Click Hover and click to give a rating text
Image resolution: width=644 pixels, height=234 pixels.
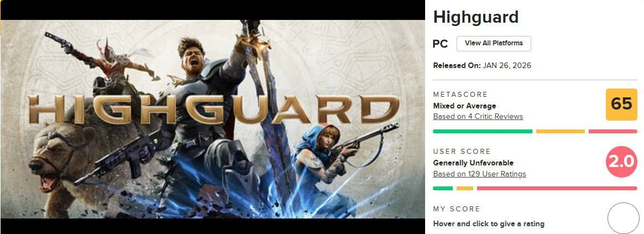pos(489,223)
